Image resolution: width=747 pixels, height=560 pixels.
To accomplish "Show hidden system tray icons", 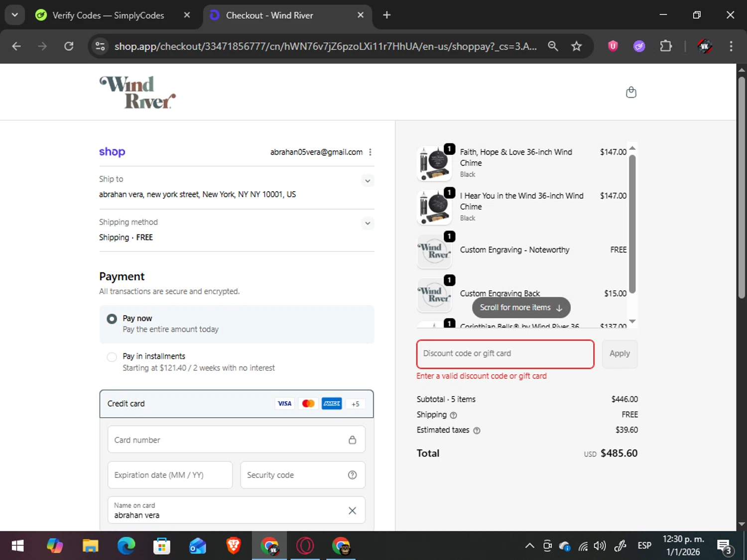I will [x=530, y=546].
